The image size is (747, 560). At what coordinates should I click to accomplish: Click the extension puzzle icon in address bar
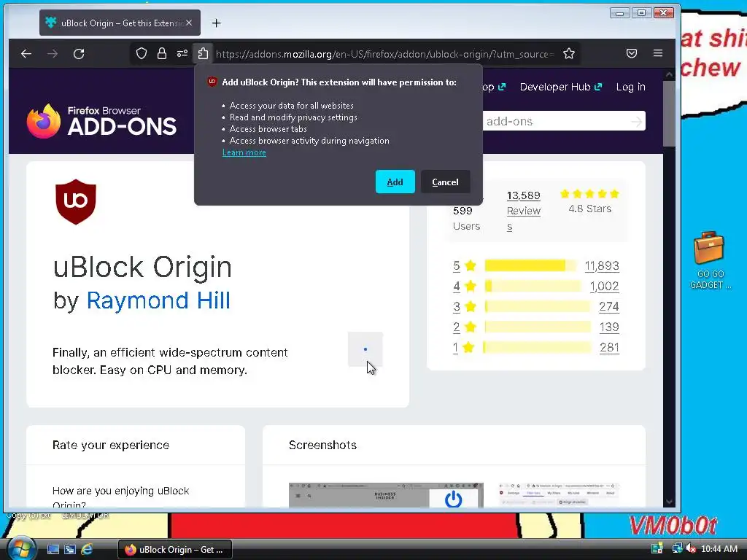point(203,54)
